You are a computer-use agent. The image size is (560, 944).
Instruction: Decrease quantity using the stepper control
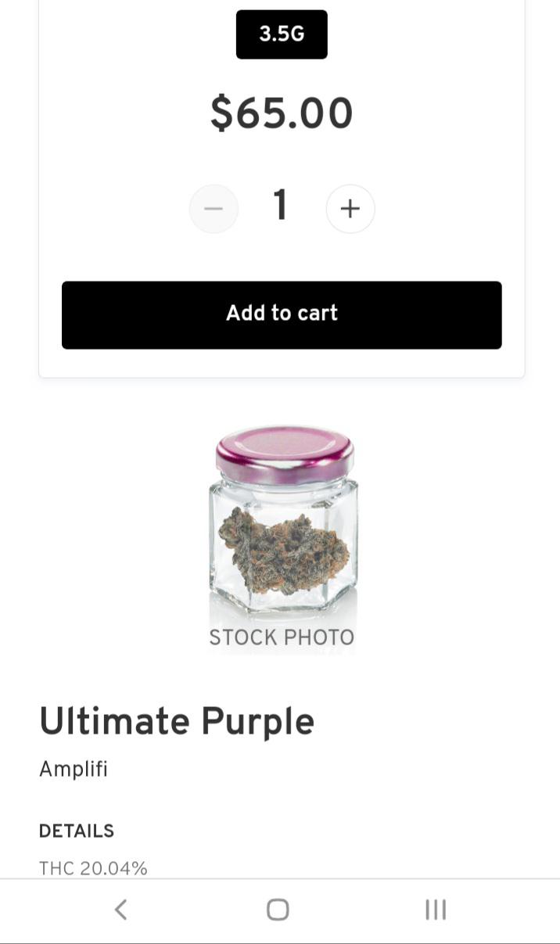tap(214, 209)
